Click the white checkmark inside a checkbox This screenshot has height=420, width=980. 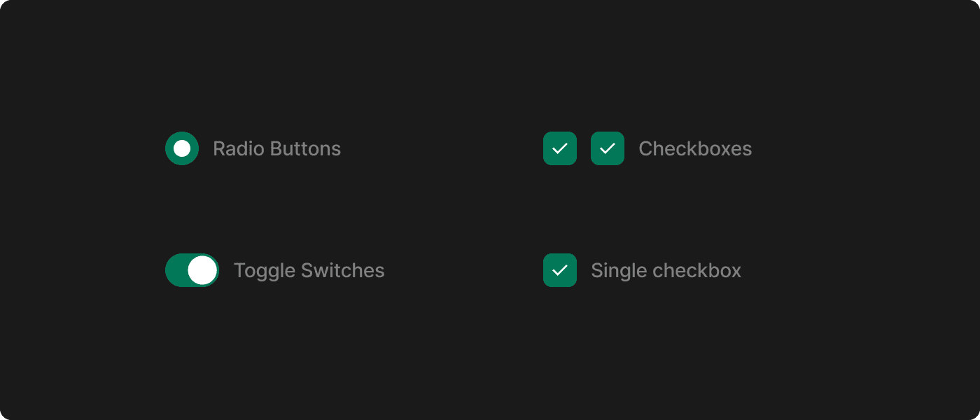[560, 148]
